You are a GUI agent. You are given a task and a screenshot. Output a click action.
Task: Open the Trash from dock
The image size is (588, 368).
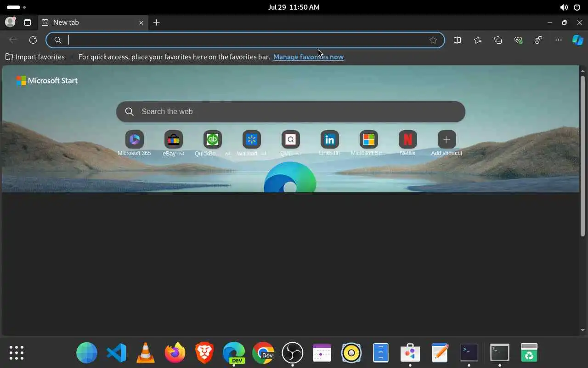[x=529, y=353]
